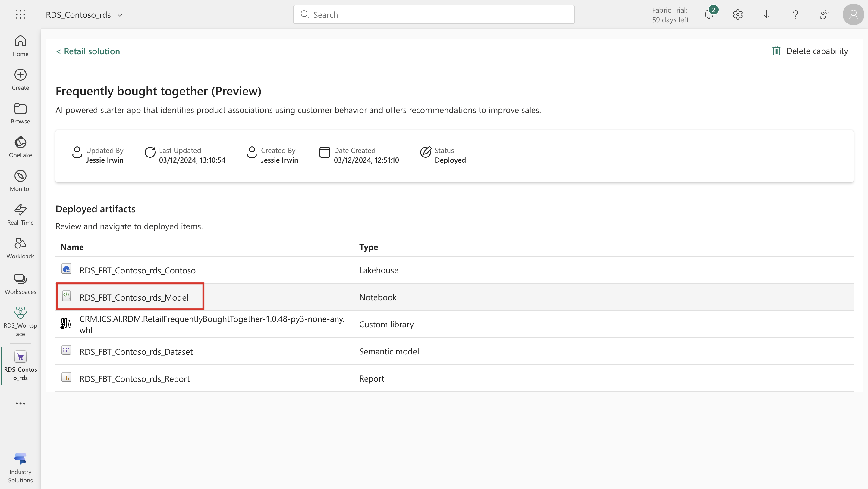Open the Settings gear icon
The height and width of the screenshot is (489, 868).
pos(737,14)
